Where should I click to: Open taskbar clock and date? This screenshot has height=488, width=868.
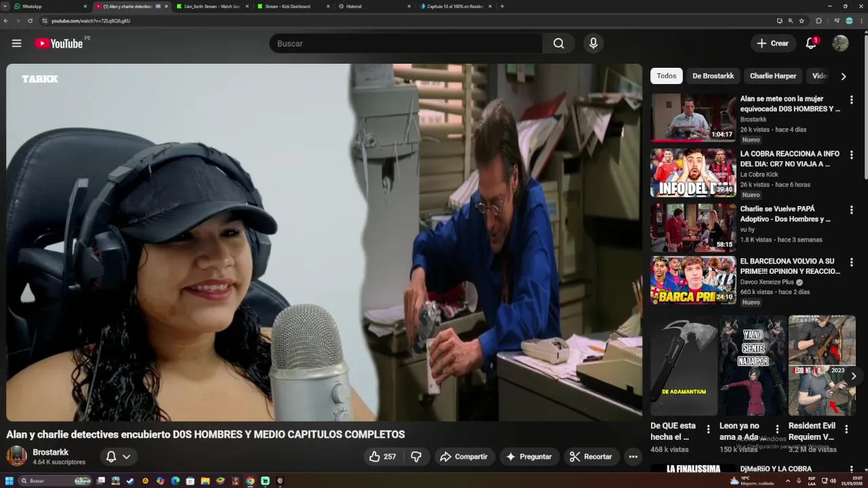coord(853,481)
